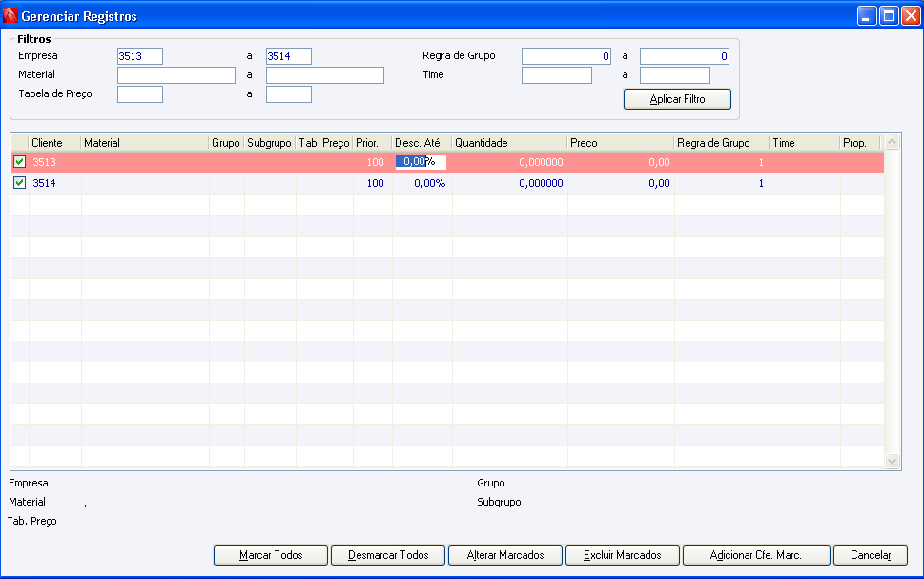Click Preco 0,00 in row 3514
This screenshot has width=924, height=579.
660,183
